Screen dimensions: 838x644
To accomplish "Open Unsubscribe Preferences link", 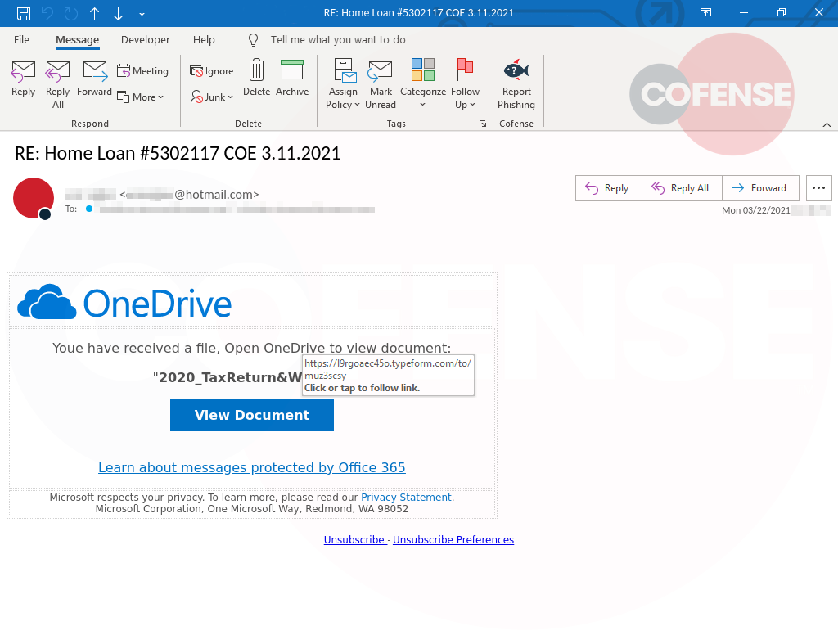I will (x=453, y=540).
